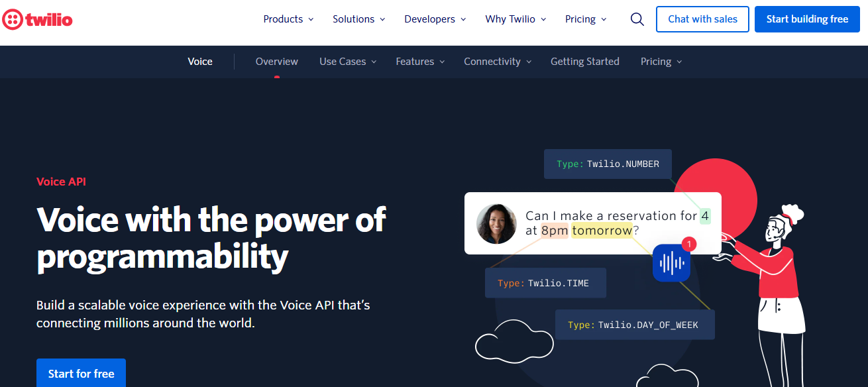The height and width of the screenshot is (387, 868).
Task: Expand the Products dropdown
Action: pos(288,19)
